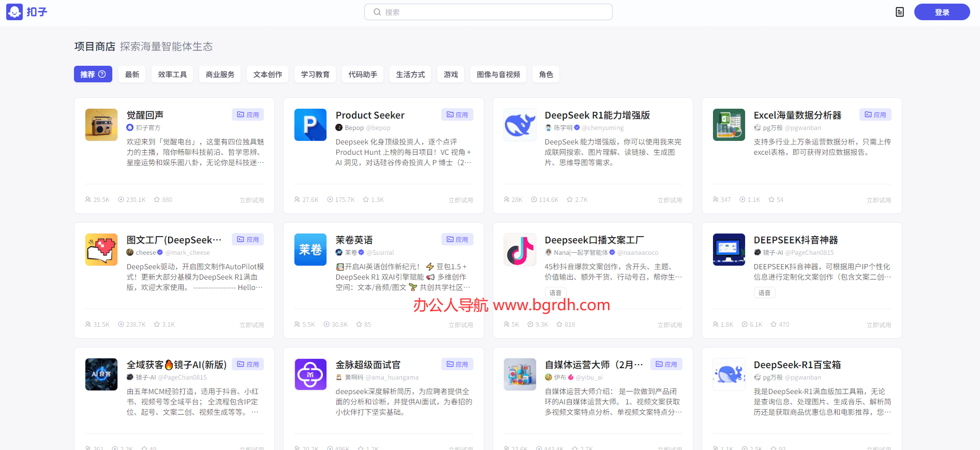This screenshot has width=980, height=450.
Task: Click the 语音 tag on DEEPSEEK抖音神器
Action: [764, 293]
